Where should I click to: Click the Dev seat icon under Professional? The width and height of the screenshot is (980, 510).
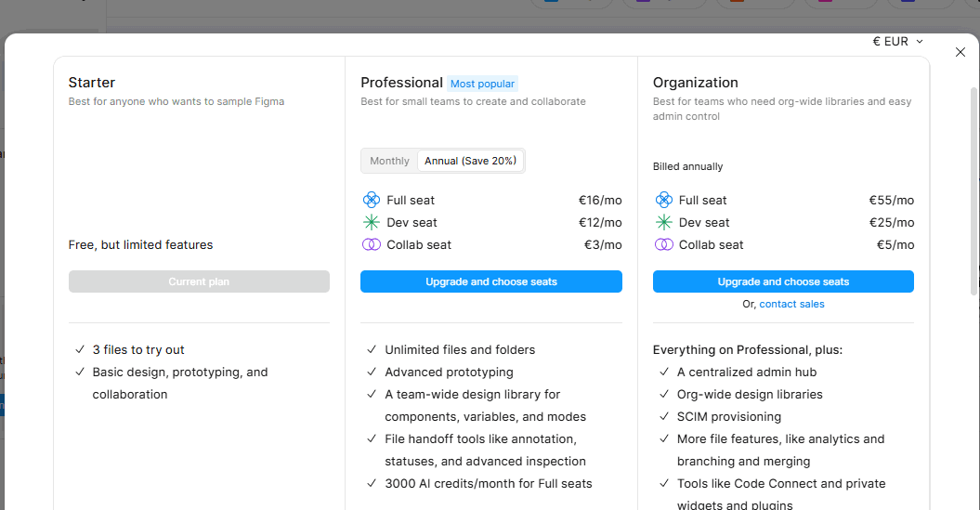pyautogui.click(x=371, y=222)
